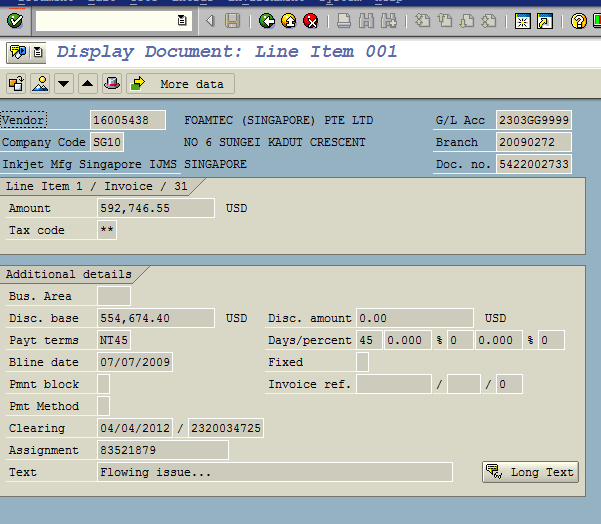Click Doc. no. field 5422002733
Screen dimensions: 601x524
(534, 164)
